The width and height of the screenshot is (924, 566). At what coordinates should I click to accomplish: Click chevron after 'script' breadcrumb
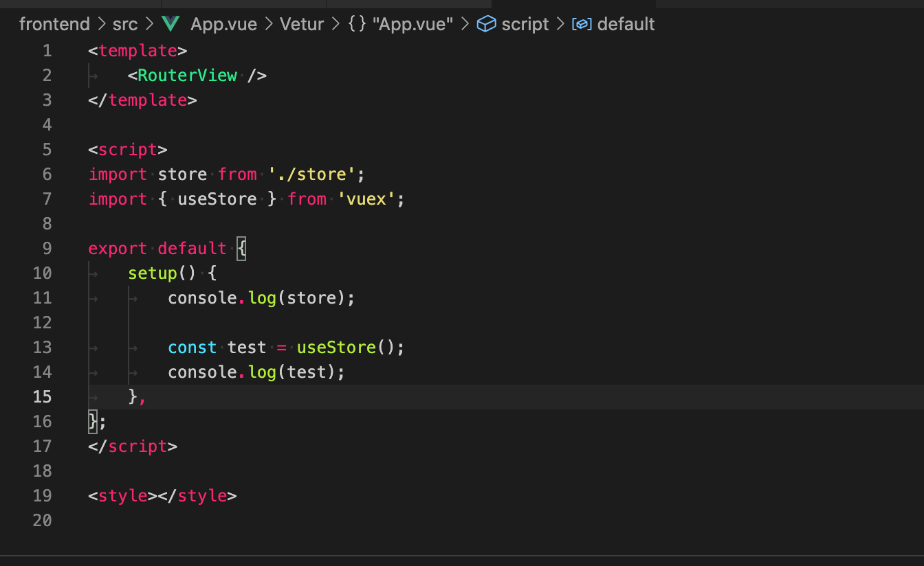[x=560, y=24]
